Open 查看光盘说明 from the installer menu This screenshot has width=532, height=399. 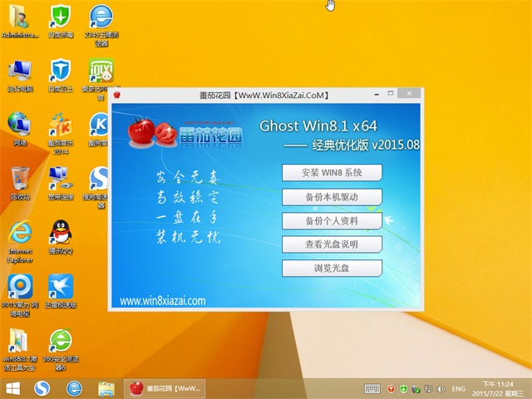pyautogui.click(x=332, y=244)
